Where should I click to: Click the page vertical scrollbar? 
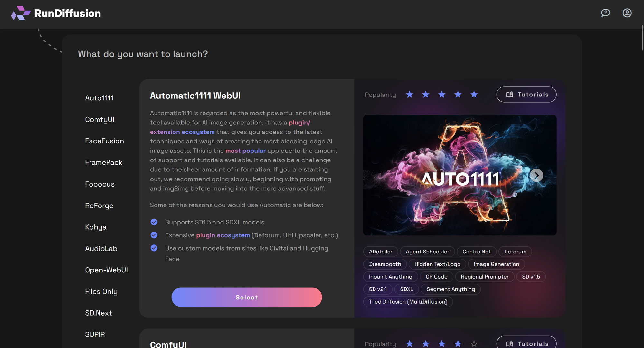click(642, 37)
